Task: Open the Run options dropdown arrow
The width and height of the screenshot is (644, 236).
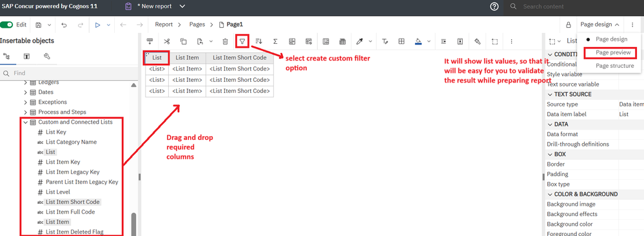Action: click(108, 25)
